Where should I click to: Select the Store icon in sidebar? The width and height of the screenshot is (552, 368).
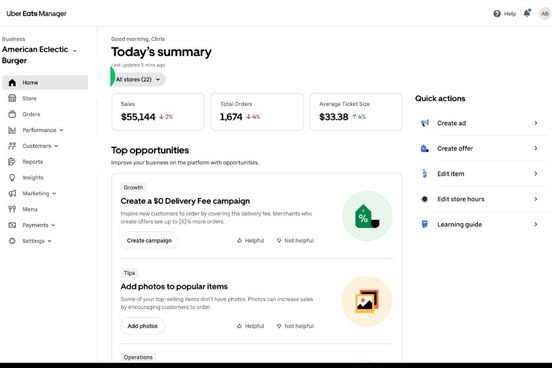pyautogui.click(x=12, y=98)
